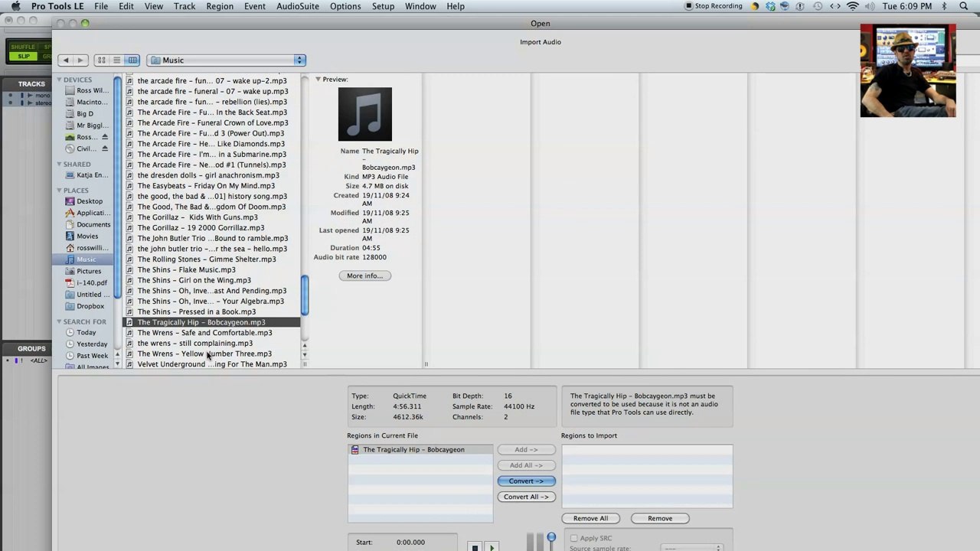Enable the Apply SRC checkbox
Viewport: 980px width, 551px height.
[573, 539]
